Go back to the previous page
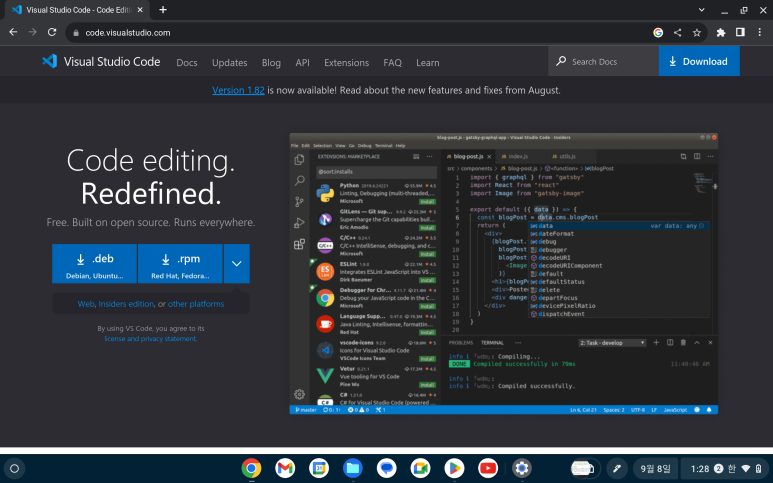Screen dimensions: 773x483 (x=13, y=32)
